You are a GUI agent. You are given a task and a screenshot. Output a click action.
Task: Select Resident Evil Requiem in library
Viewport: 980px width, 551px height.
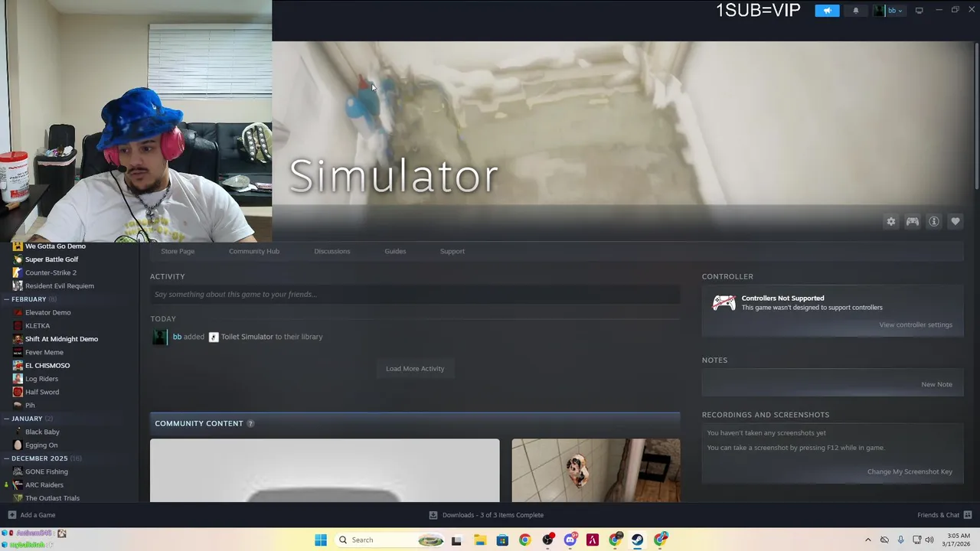(60, 286)
